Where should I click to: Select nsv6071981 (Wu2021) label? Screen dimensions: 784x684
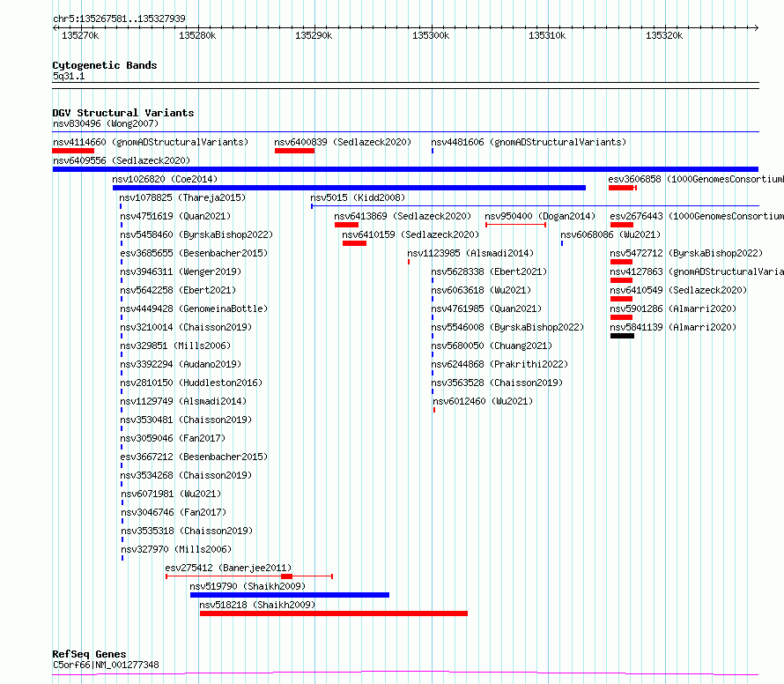click(x=171, y=494)
